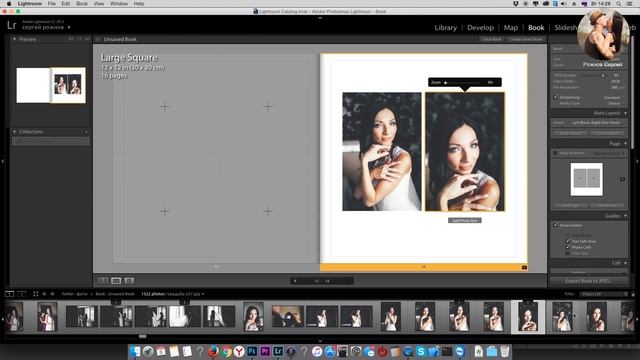Open grid view icon in filmstrip bar

[36, 294]
